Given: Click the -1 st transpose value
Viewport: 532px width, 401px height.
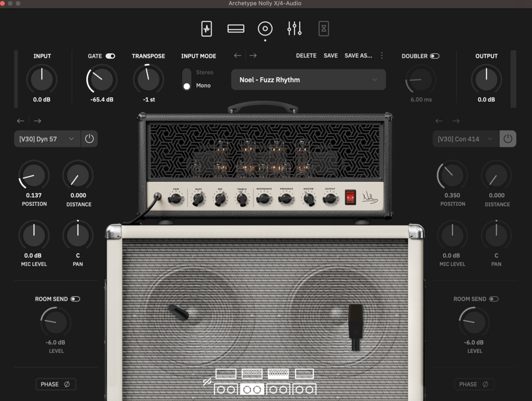Looking at the screenshot, I should point(149,100).
